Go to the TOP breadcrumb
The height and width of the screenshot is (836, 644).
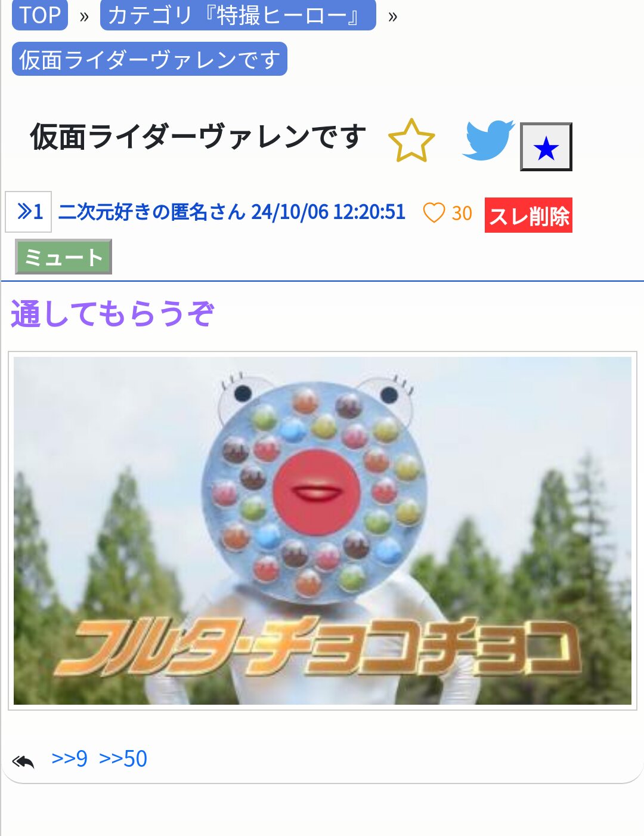(x=40, y=15)
